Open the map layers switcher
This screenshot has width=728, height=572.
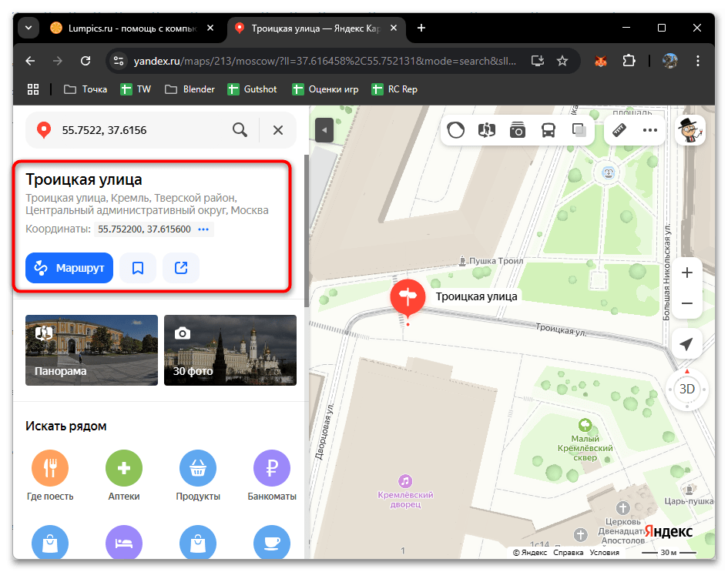point(579,130)
